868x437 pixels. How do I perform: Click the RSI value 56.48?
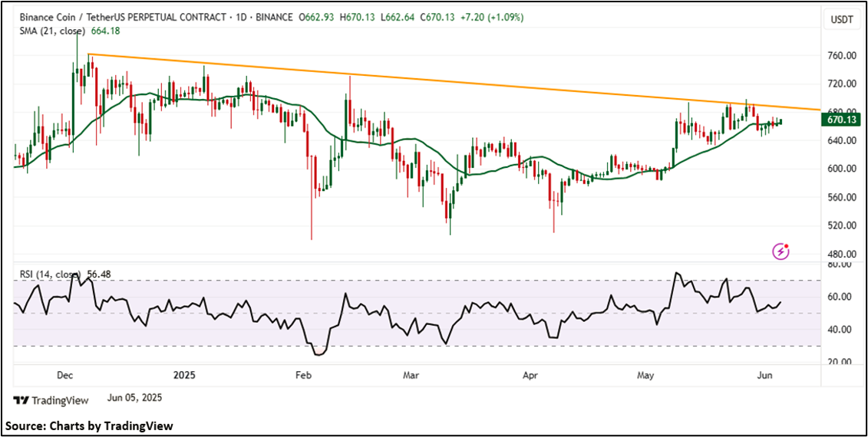(98, 274)
